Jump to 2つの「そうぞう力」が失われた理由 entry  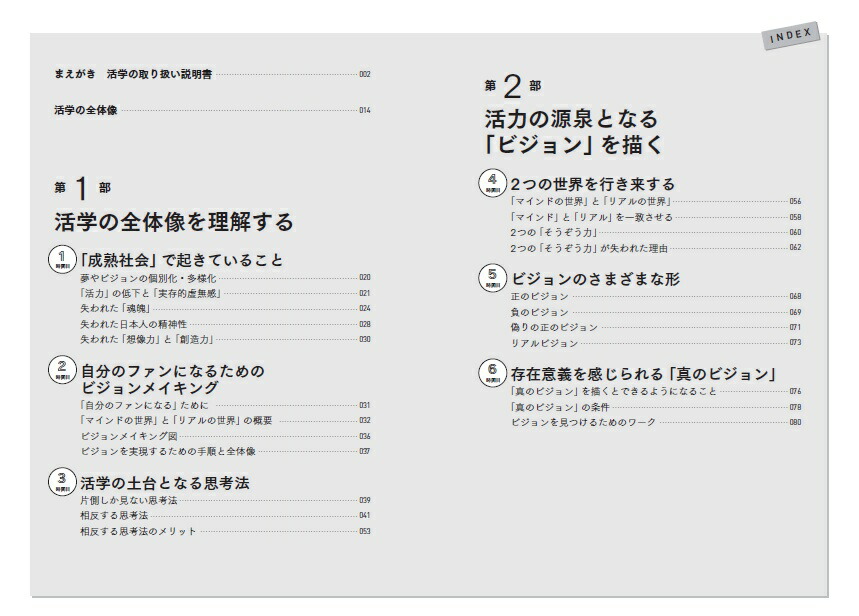point(588,247)
